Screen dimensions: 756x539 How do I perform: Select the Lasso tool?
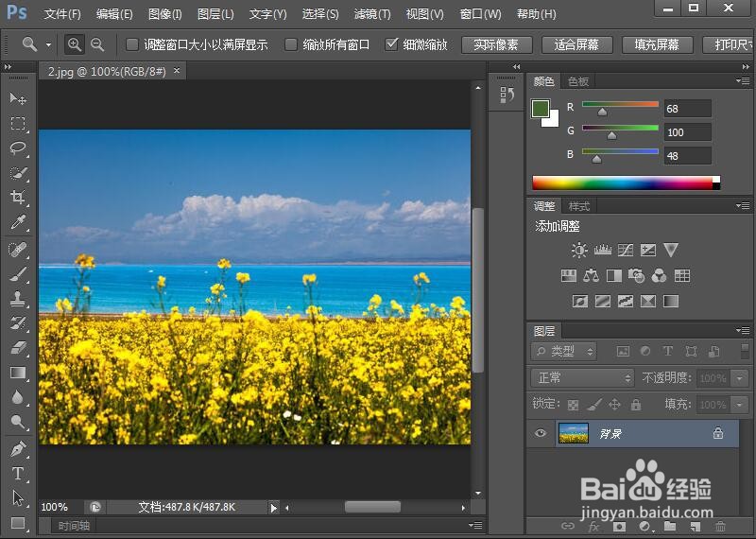click(x=18, y=148)
